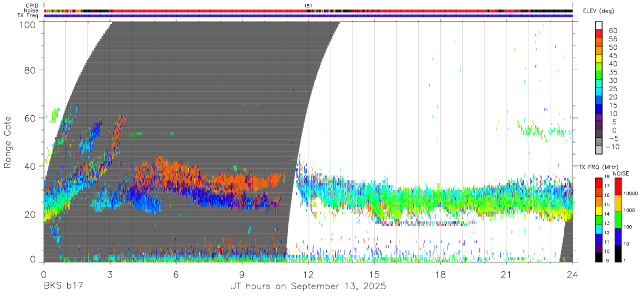Image resolution: width=644 pixels, height=297 pixels.
Task: Click NOISE legend label "100"
Action: coord(627,227)
